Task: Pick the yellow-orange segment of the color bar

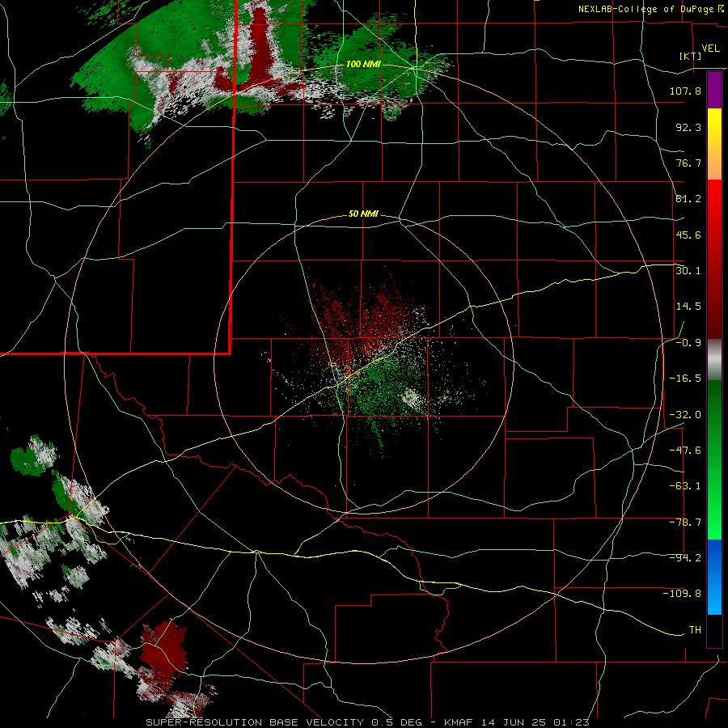Action: pyautogui.click(x=714, y=144)
